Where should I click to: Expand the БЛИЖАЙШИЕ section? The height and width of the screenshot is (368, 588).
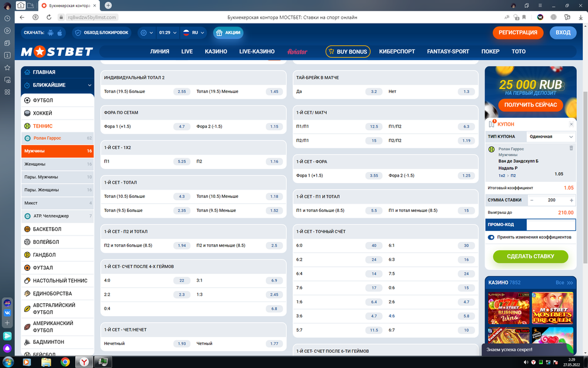coord(58,85)
